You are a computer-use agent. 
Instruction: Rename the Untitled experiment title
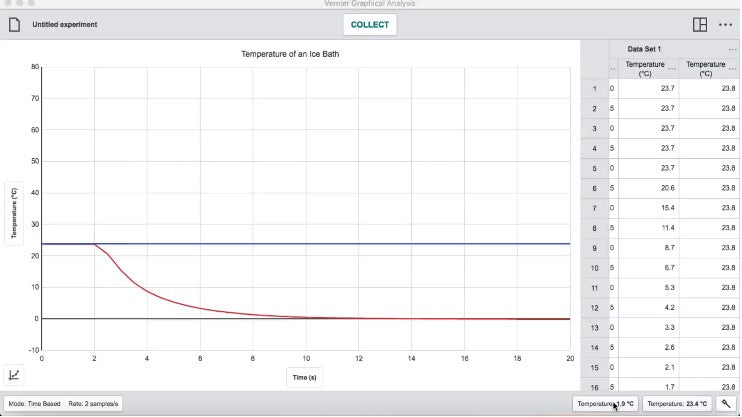65,25
